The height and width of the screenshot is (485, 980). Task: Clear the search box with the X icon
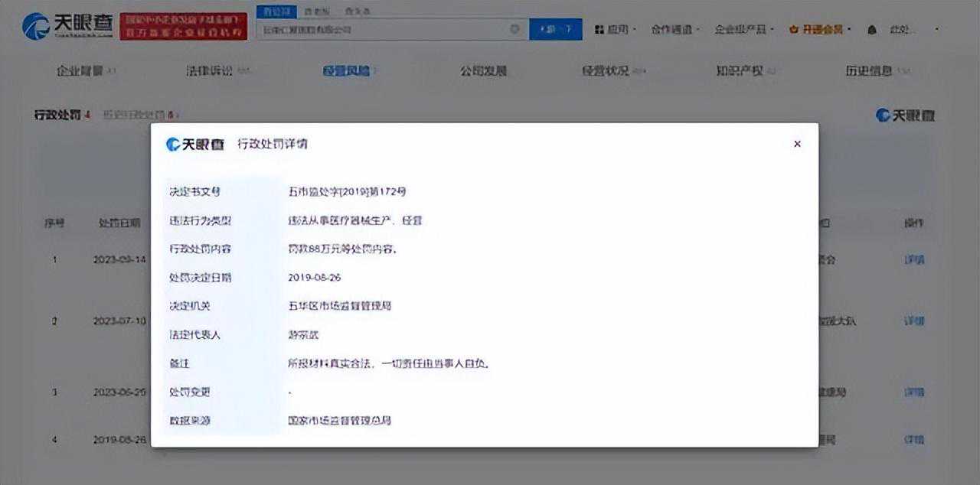point(514,29)
